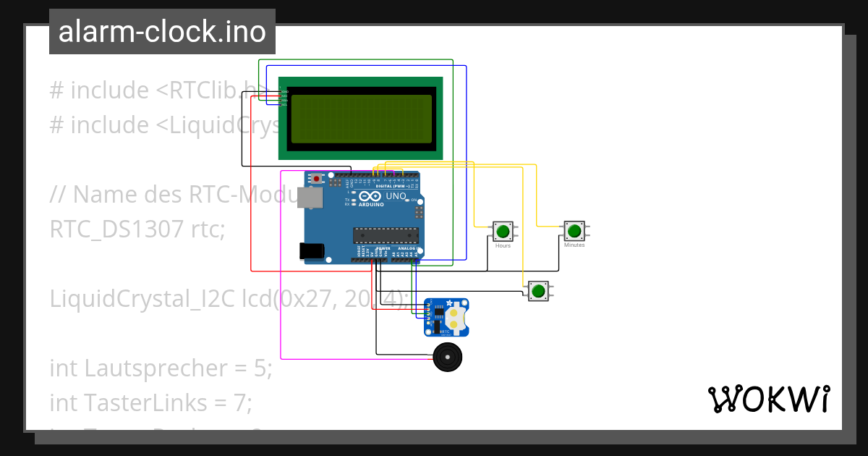The image size is (868, 456).
Task: Select the star logo on the RTC board
Action: (449, 303)
